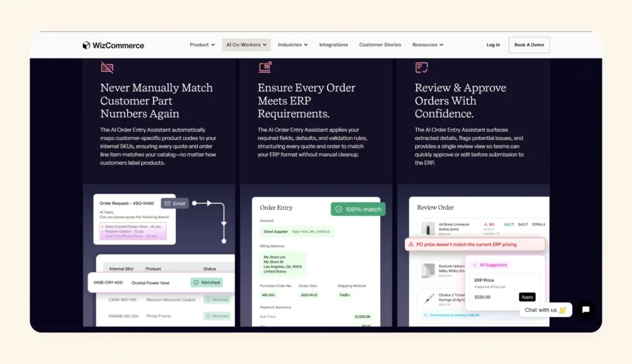Open the Customer Stories nav item
632x364 pixels.
click(380, 45)
